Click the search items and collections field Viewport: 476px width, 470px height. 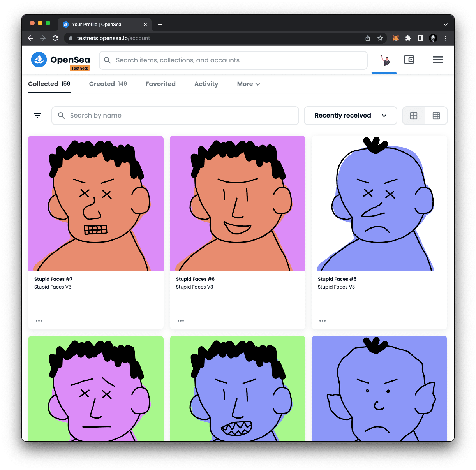(x=233, y=60)
